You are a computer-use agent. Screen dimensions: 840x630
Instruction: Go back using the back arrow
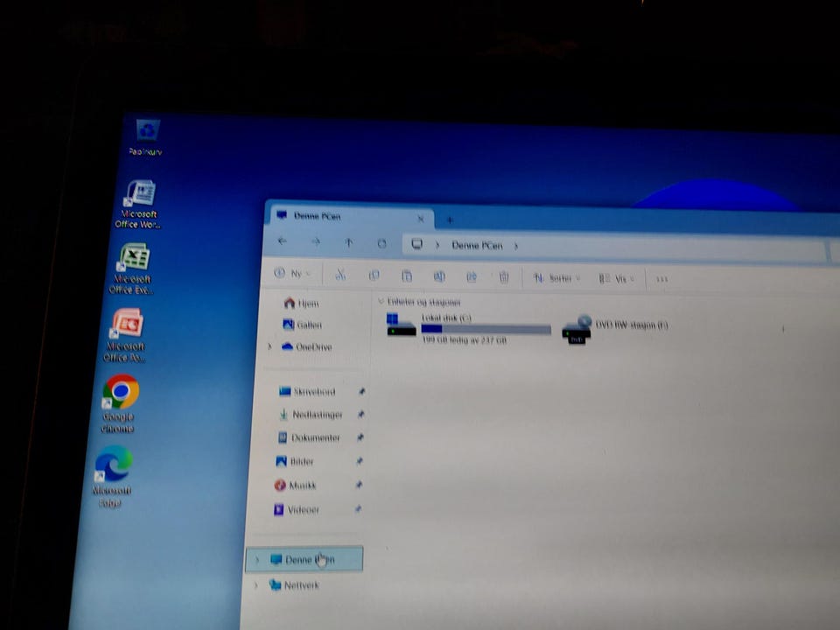(x=283, y=241)
